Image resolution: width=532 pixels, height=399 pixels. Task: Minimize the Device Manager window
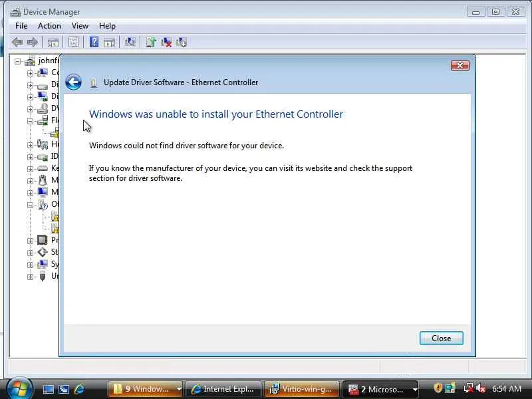pos(475,12)
